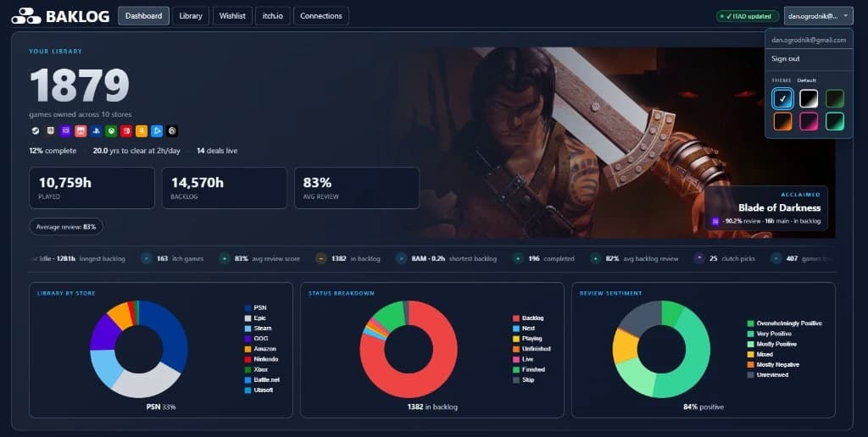Viewport: 868px width, 437px height.
Task: Switch to the Library tab
Action: coord(191,16)
